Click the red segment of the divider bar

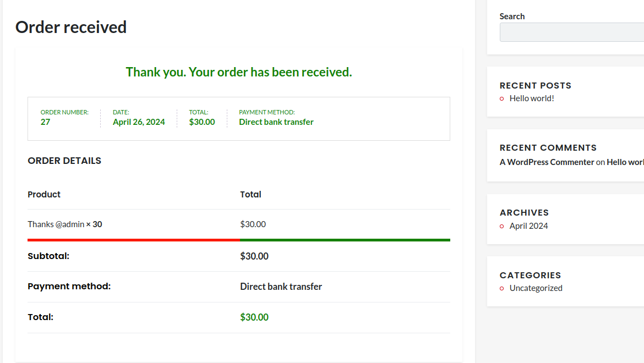coord(134,240)
